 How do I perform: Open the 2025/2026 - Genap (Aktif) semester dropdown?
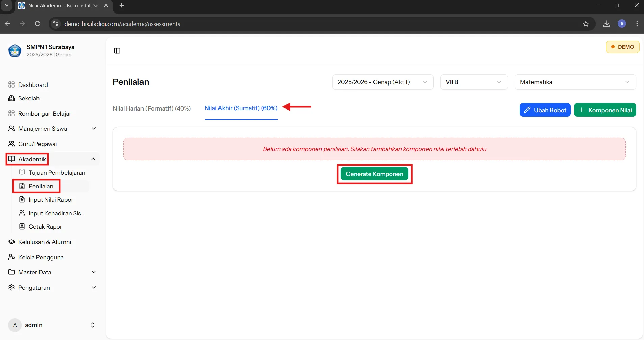click(383, 82)
